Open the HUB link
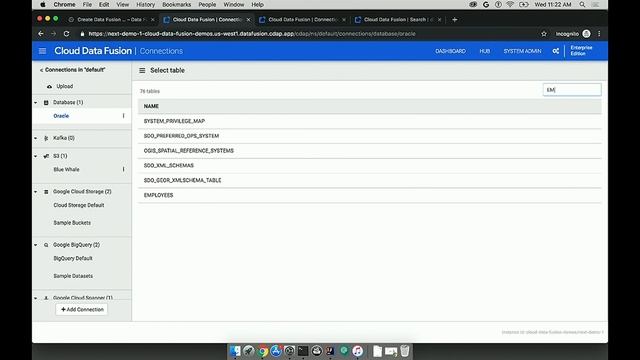640x360 pixels. [484, 51]
